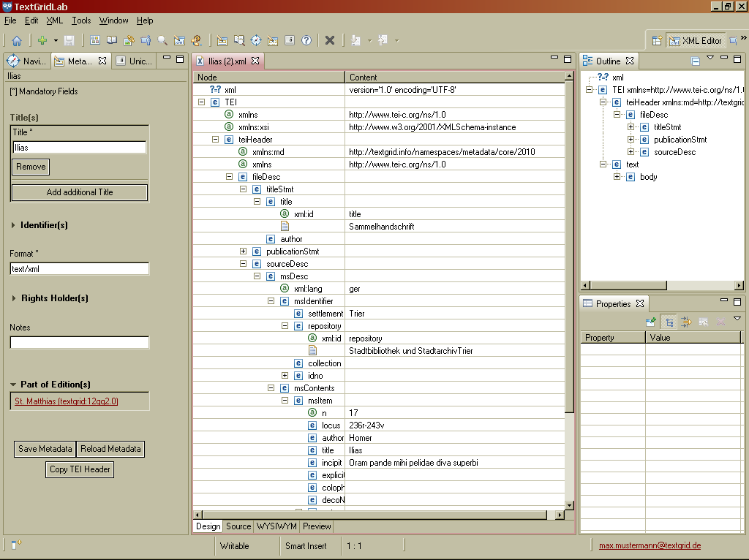Toggle Show Categories in Properties panel
Viewport: 749px width, 560px height.
[669, 322]
